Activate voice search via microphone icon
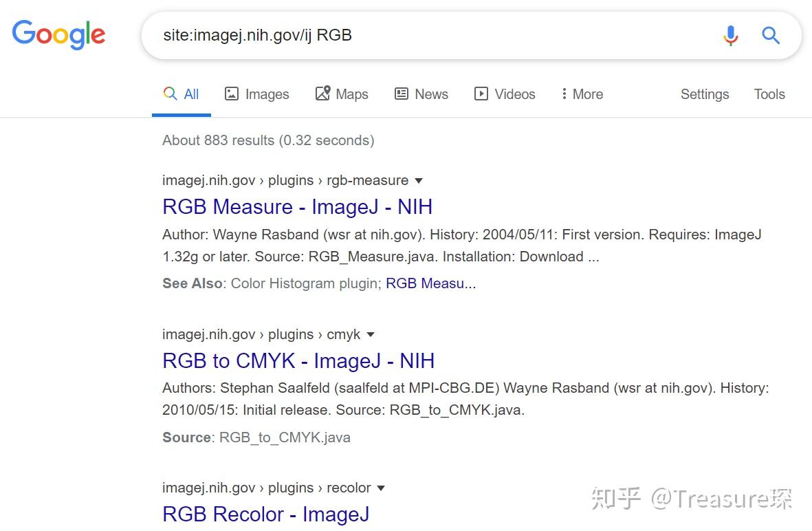The width and height of the screenshot is (812, 531). 730,35
